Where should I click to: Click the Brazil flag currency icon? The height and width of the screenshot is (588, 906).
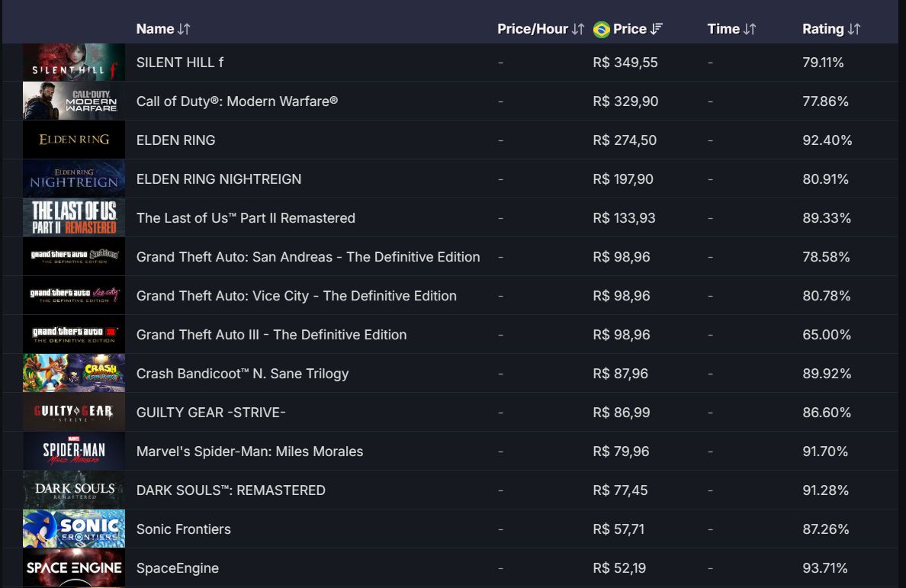pos(602,30)
